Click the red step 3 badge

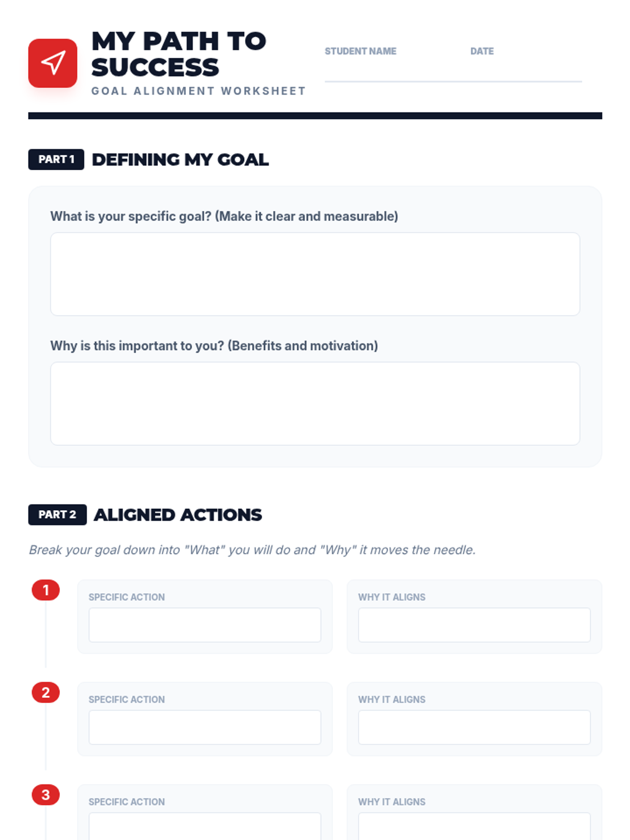pos(46,795)
